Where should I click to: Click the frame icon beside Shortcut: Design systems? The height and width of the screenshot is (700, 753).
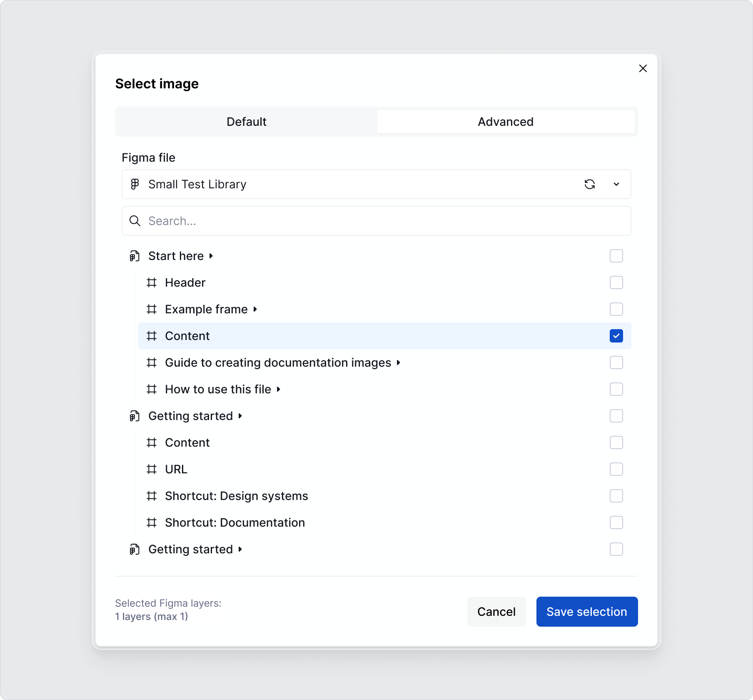[x=152, y=496]
